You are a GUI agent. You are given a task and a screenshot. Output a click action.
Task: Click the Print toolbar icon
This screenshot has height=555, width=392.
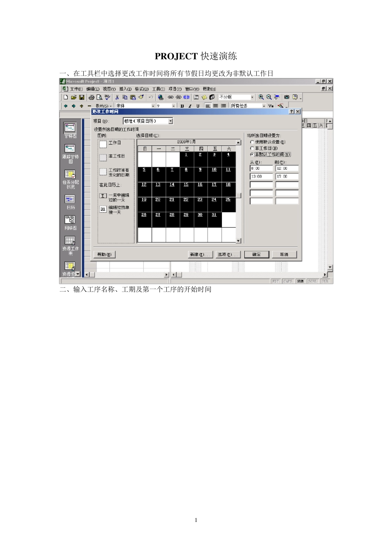(x=92, y=97)
